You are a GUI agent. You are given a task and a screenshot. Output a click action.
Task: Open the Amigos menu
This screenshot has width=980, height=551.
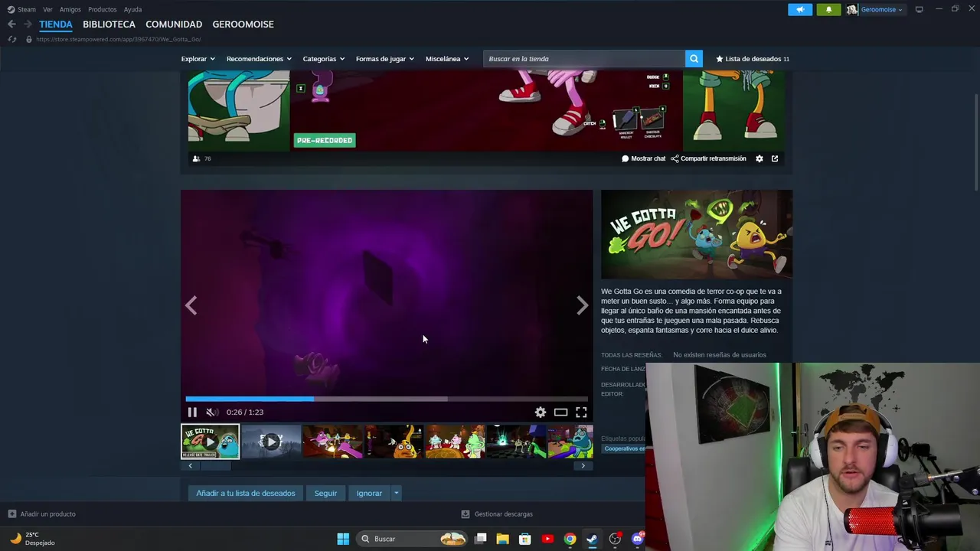[70, 9]
